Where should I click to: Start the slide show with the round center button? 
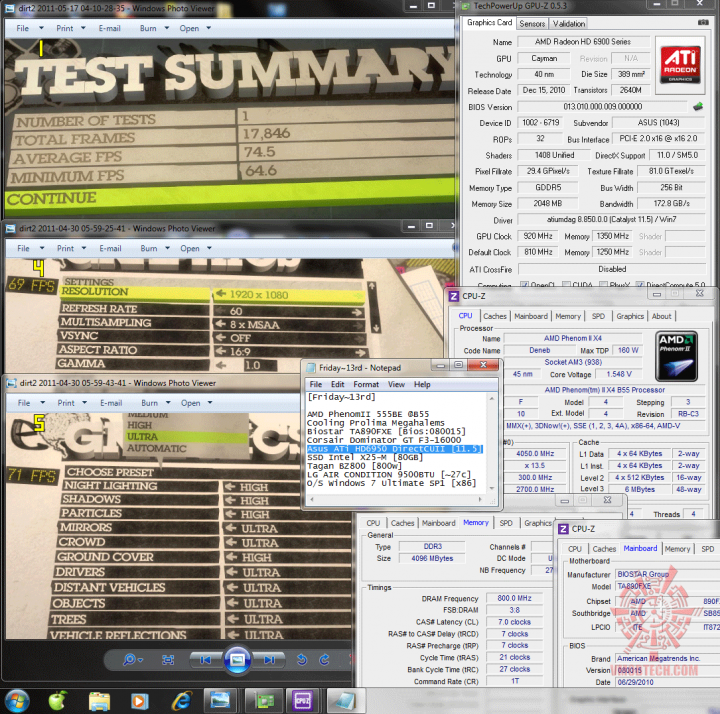[237, 660]
